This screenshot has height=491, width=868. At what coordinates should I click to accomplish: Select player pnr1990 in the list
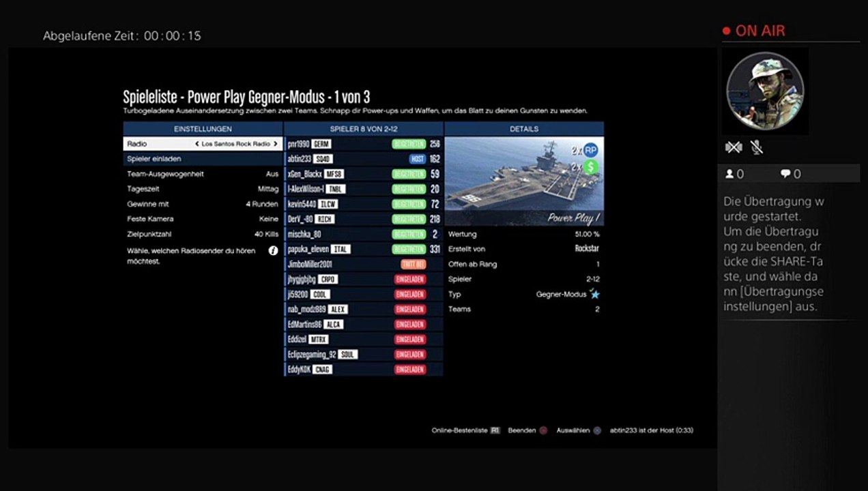point(363,144)
